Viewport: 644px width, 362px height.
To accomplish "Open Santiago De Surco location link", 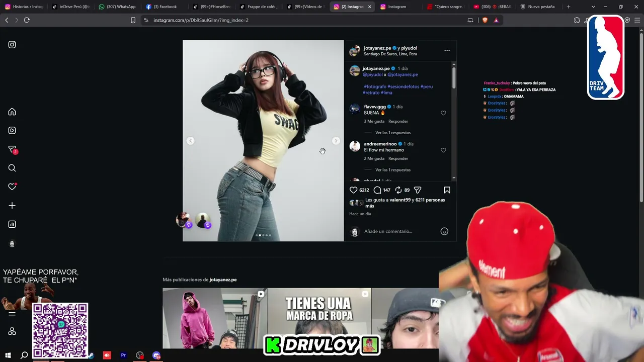I will [390, 54].
